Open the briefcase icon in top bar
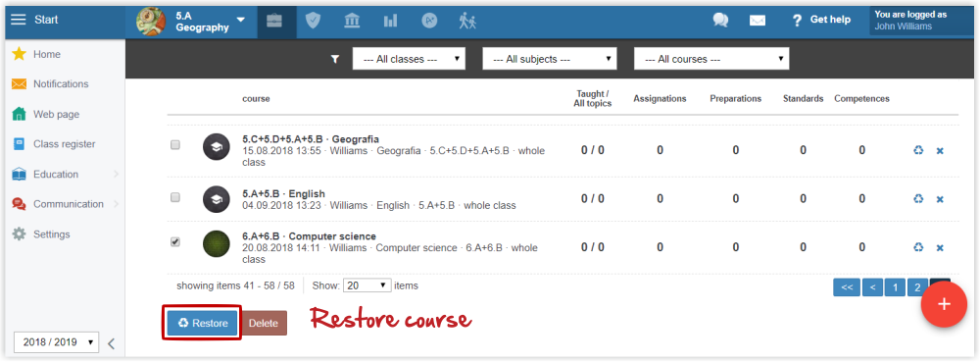Viewport: 980px width, 362px height. coord(274,21)
